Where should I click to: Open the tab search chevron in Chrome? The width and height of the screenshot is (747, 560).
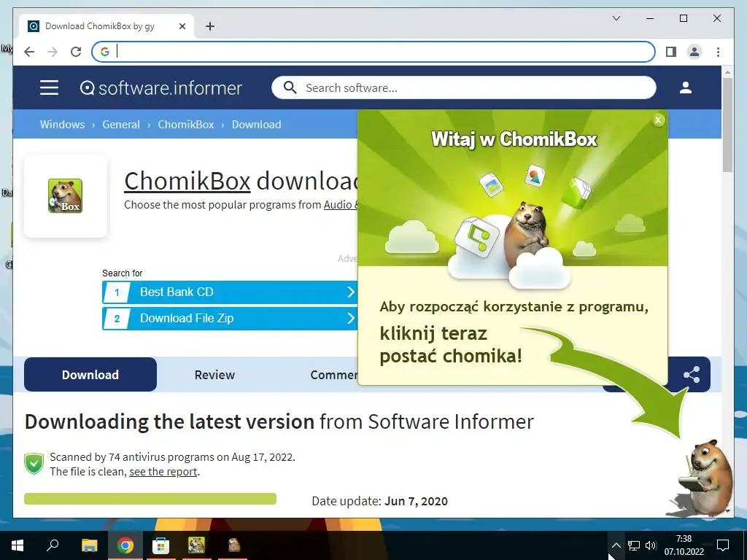[616, 18]
